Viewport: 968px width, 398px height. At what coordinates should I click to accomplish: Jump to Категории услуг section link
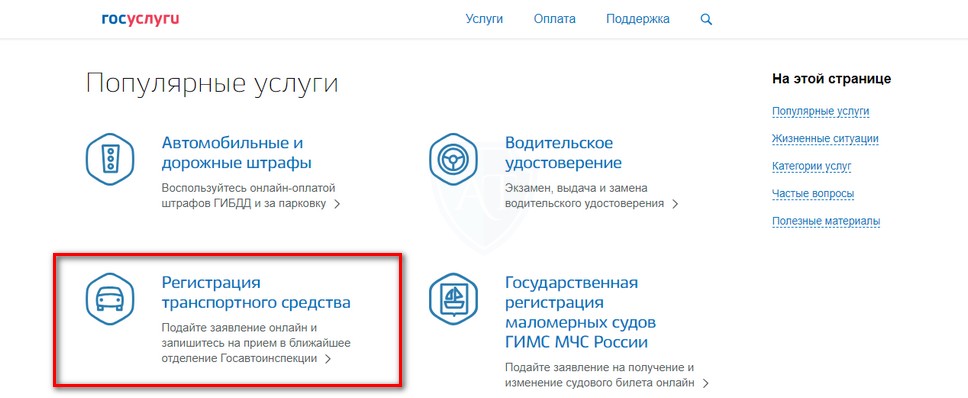(x=811, y=167)
